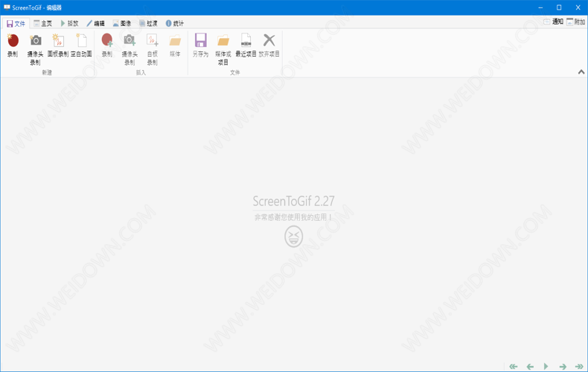Go to the previous frame

coord(530,366)
